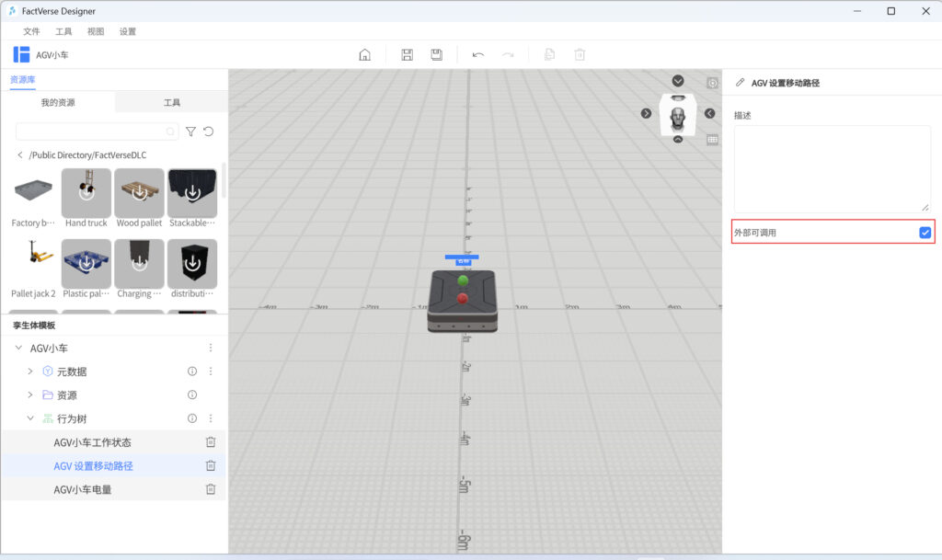Click the AGV model's red sphere
This screenshot has height=560, width=942.
click(x=462, y=298)
